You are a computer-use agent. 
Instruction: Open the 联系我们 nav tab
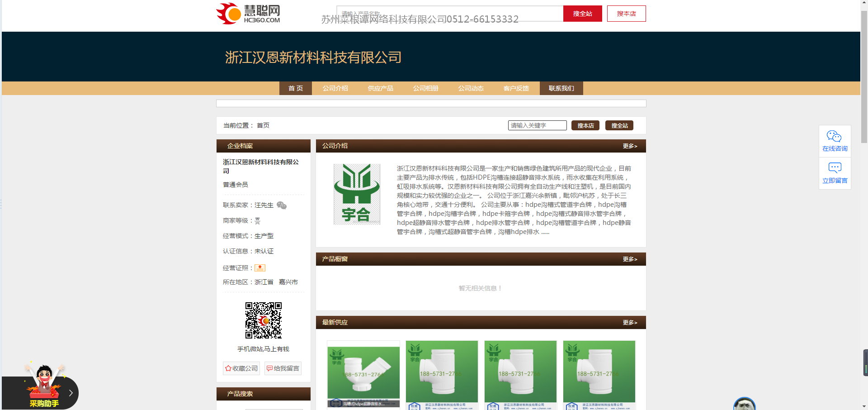click(561, 88)
